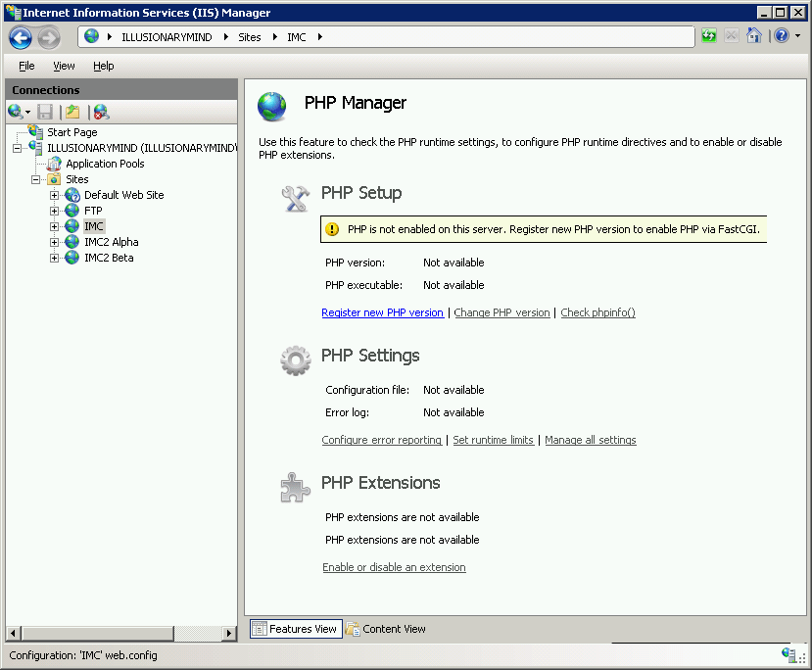812x670 pixels.
Task: Click the PHP not enabled warning icon
Action: point(332,229)
